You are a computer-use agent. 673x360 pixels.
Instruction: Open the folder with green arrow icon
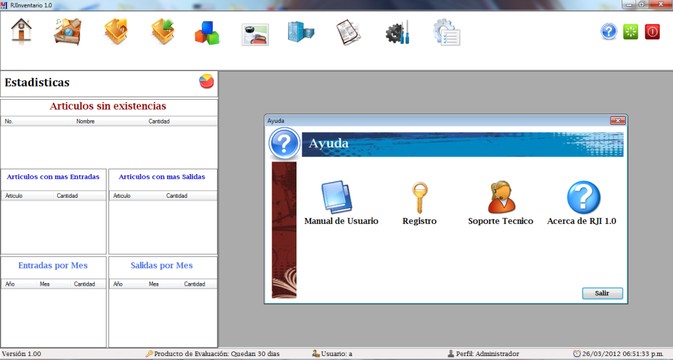click(163, 31)
